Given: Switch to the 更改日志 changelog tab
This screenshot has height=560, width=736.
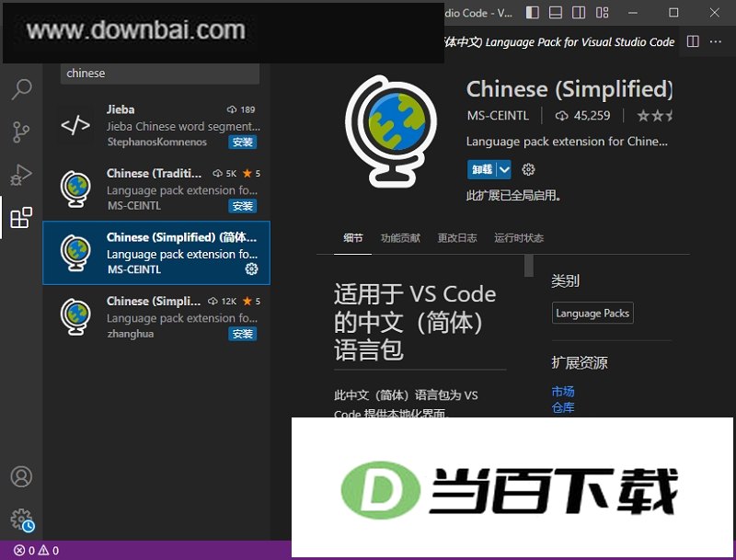Looking at the screenshot, I should pos(457,238).
